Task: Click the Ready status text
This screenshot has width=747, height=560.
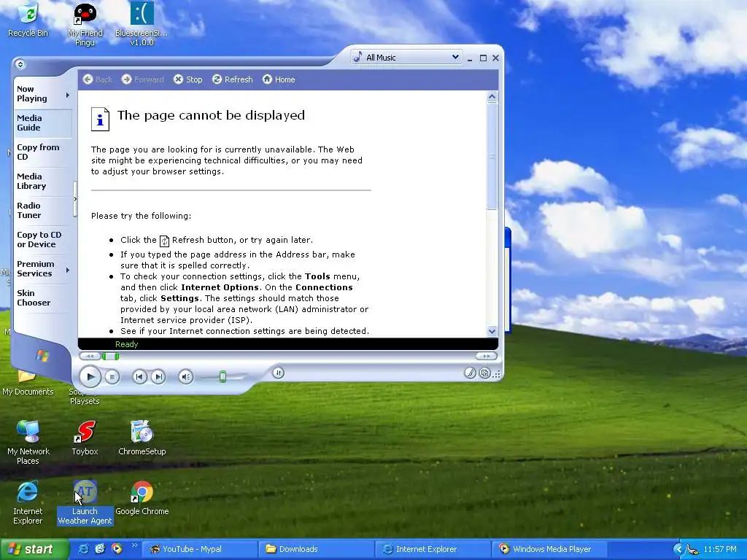Action: [126, 344]
